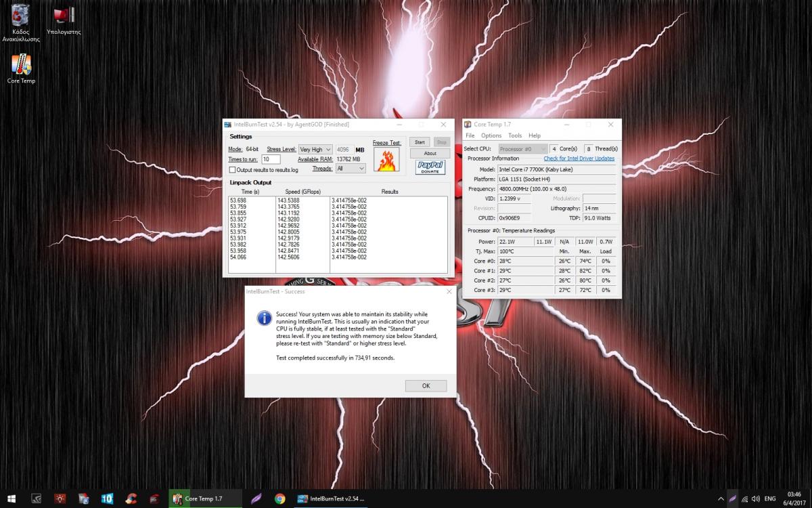Open the Help menu in Core Temp

(535, 135)
